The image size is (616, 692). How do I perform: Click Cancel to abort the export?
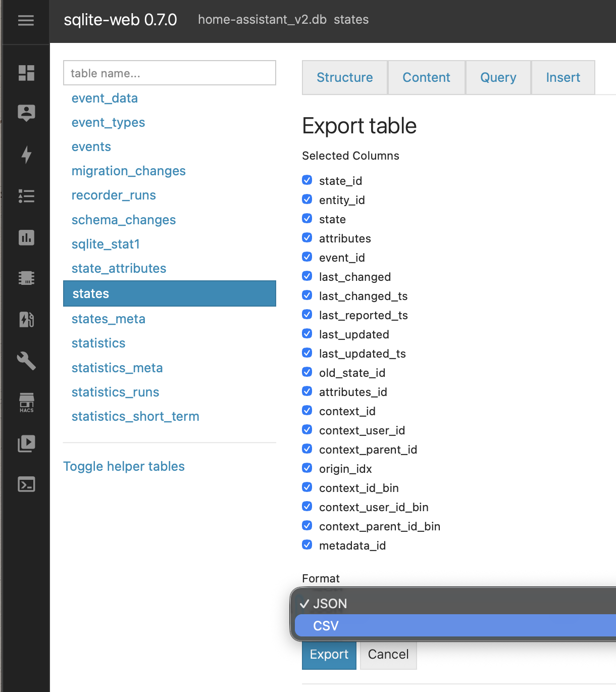tap(388, 655)
